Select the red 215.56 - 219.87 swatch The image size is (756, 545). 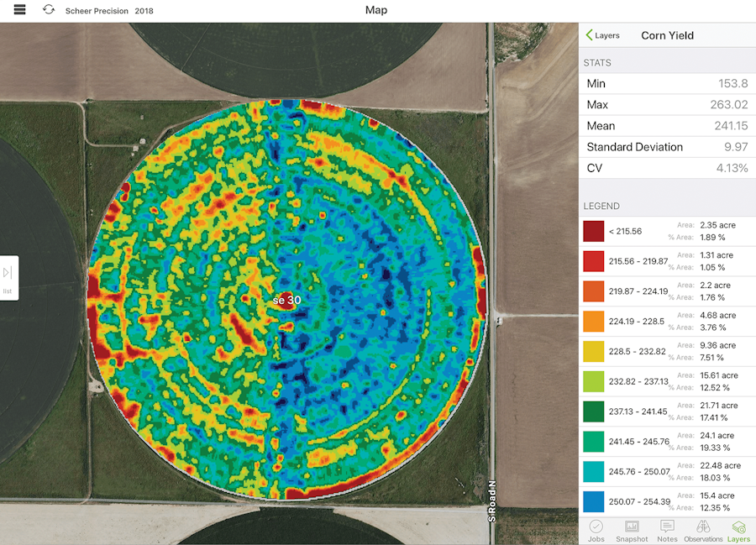tap(593, 261)
